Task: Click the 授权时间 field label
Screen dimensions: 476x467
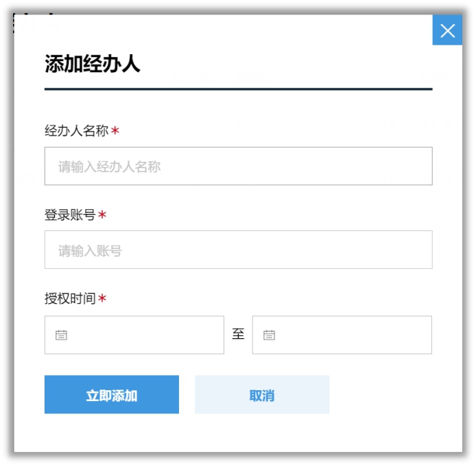Action: (70, 299)
